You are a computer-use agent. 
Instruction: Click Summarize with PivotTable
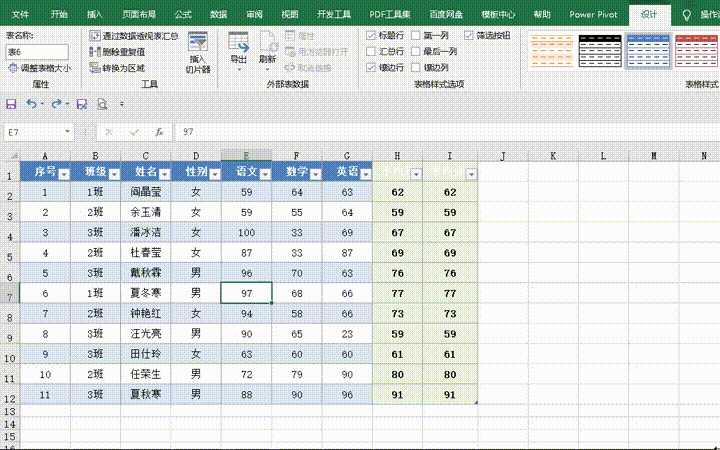point(134,36)
